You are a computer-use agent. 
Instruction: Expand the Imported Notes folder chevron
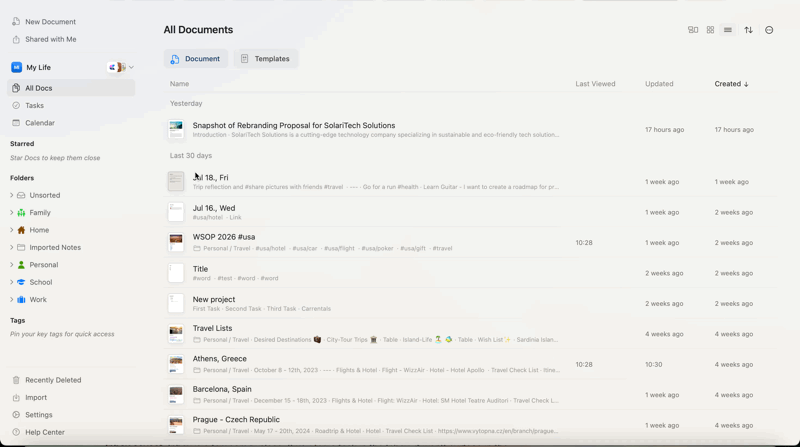(11, 247)
